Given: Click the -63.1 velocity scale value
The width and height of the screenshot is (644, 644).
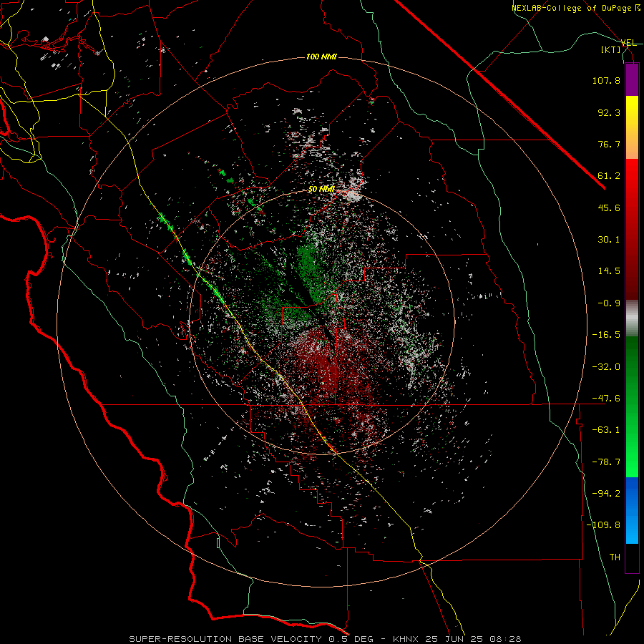Looking at the screenshot, I should pyautogui.click(x=606, y=430).
